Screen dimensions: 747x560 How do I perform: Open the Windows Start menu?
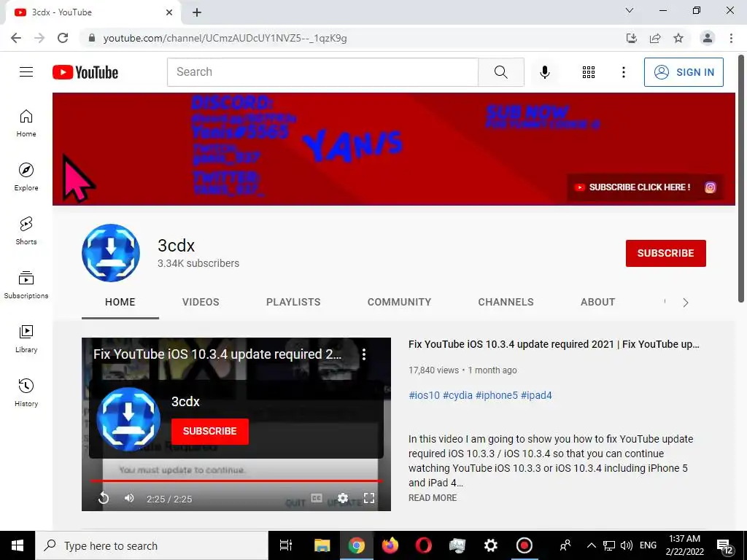[18, 545]
